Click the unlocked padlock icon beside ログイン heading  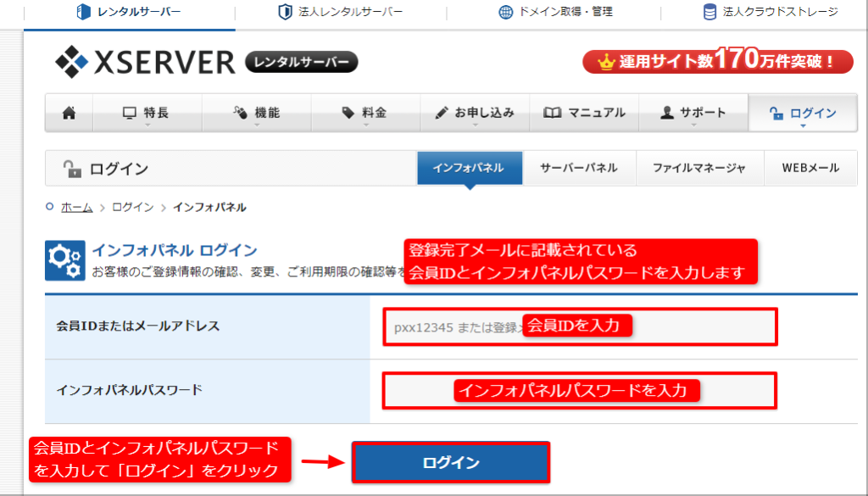click(x=72, y=169)
